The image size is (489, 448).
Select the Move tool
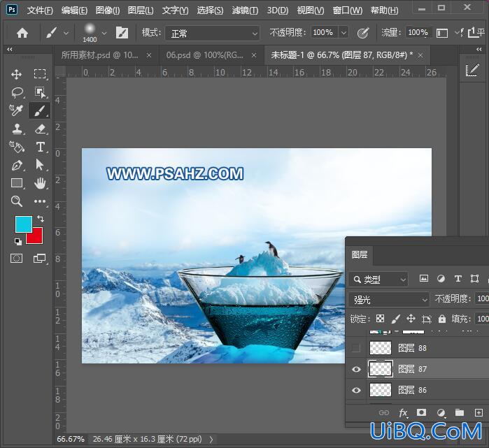point(17,75)
